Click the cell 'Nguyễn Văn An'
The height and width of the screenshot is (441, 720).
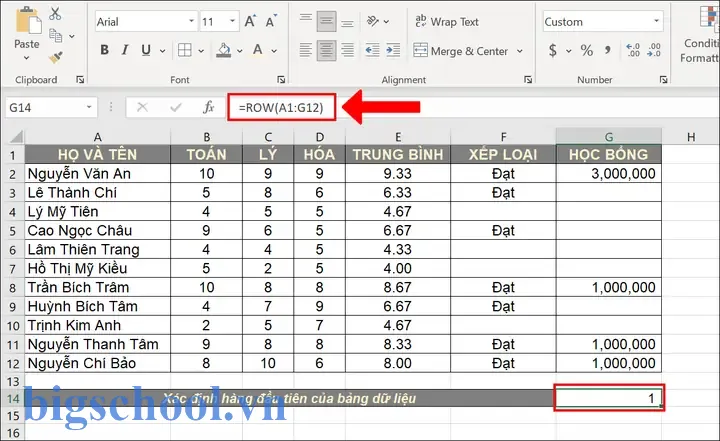click(97, 174)
